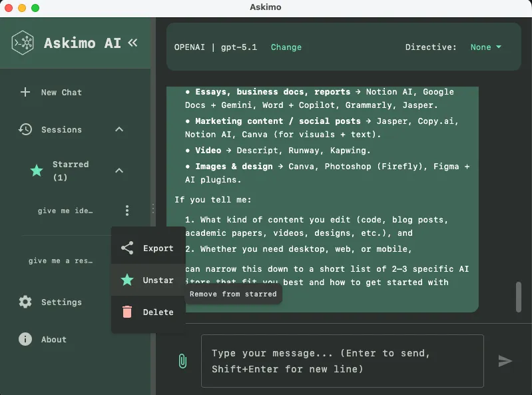Click the green Starred star icon
The image size is (532, 395).
(37, 171)
